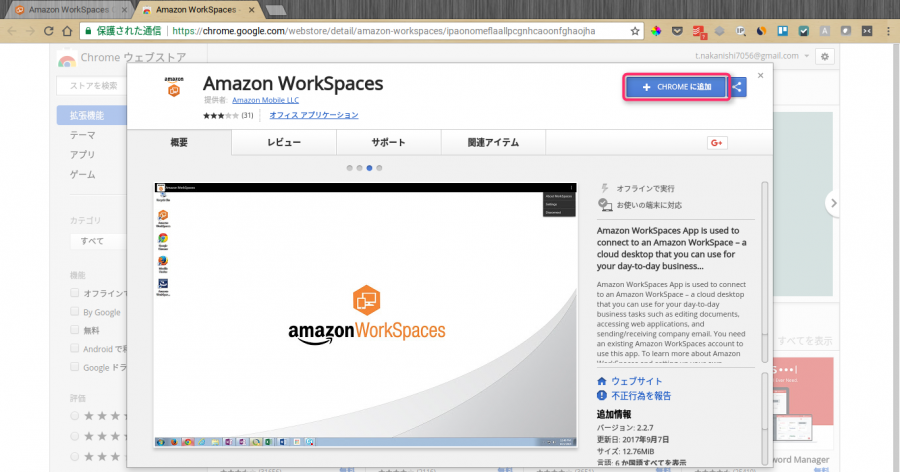Open a new browser tab
Image resolution: width=900 pixels, height=472 pixels.
[276, 10]
